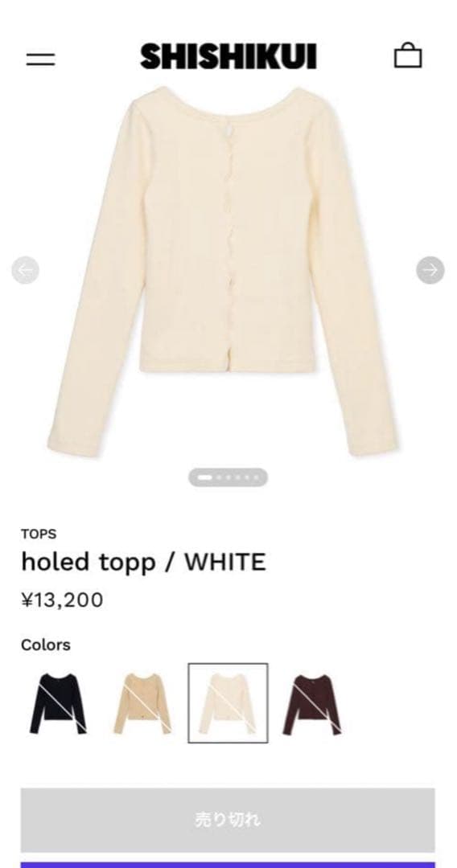The width and height of the screenshot is (457, 868).
Task: Select the black color variant
Action: point(58,703)
